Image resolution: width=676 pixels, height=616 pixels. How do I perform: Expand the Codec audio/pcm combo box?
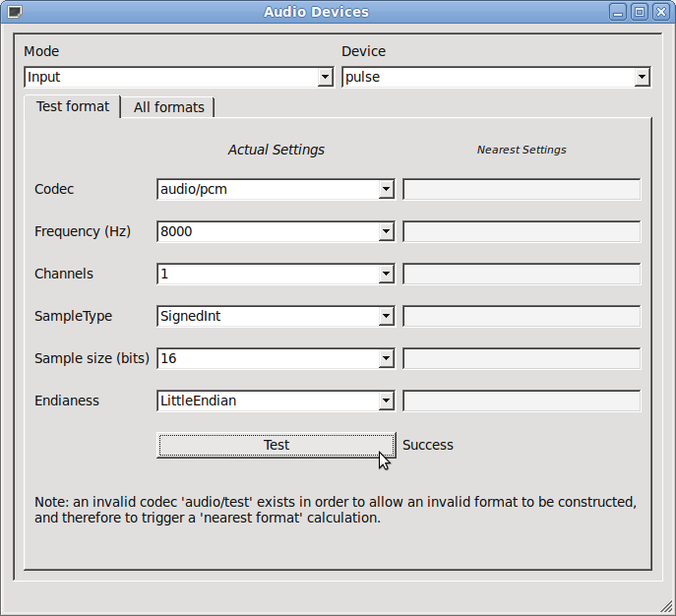[276, 189]
